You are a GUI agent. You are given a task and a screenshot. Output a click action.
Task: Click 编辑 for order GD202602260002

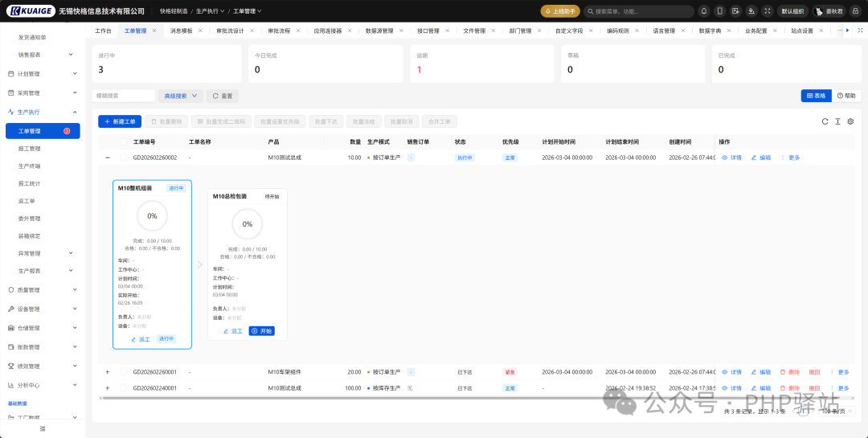[760, 158]
